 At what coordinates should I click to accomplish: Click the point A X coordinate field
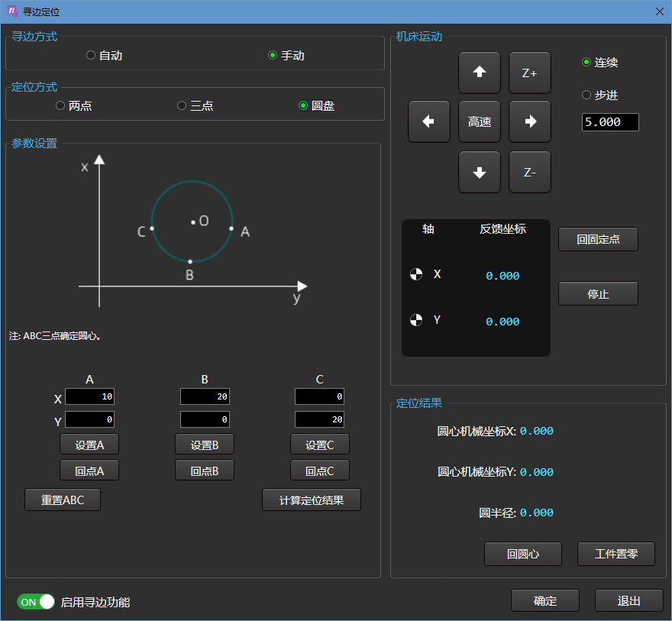[x=89, y=396]
